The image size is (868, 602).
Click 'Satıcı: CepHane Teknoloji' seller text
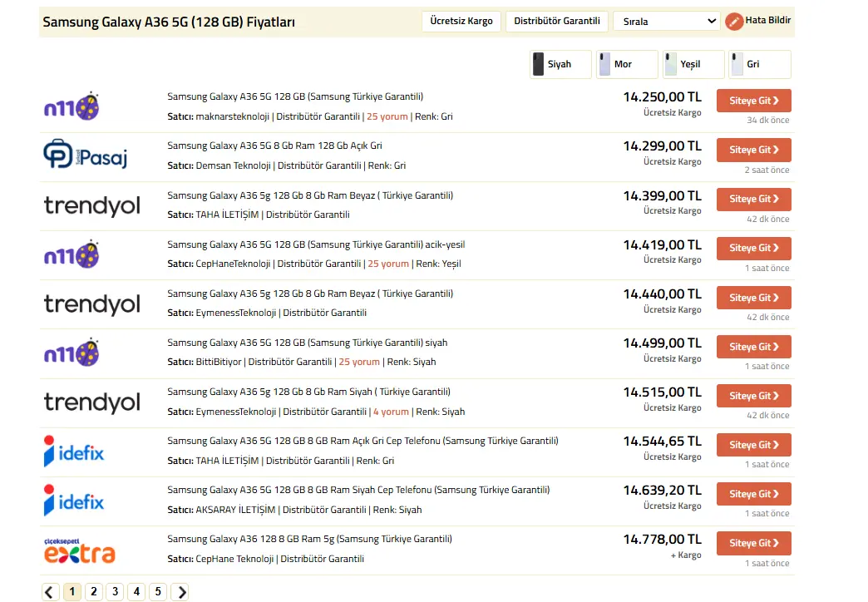tap(220, 559)
